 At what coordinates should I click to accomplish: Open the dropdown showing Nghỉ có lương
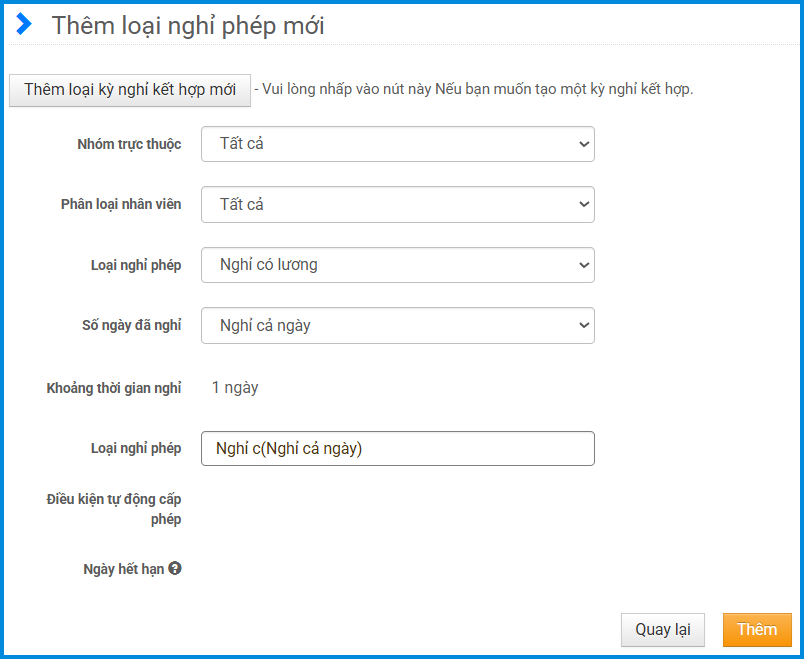pyautogui.click(x=397, y=265)
